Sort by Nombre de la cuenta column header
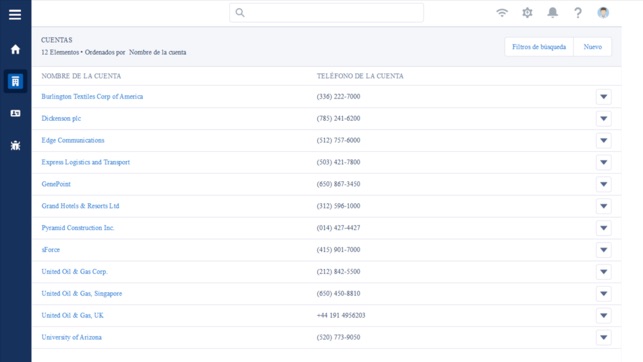Viewport: 643px width, 362px height. click(x=81, y=76)
